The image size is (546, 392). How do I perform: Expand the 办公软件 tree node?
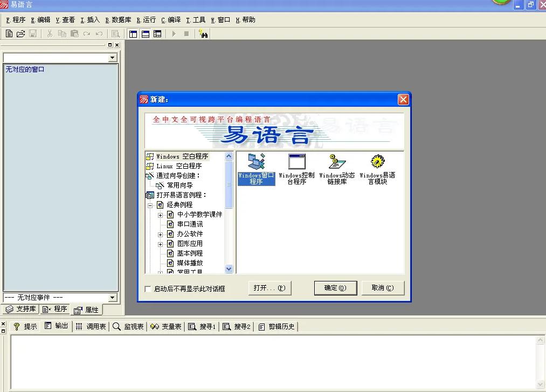tap(160, 233)
